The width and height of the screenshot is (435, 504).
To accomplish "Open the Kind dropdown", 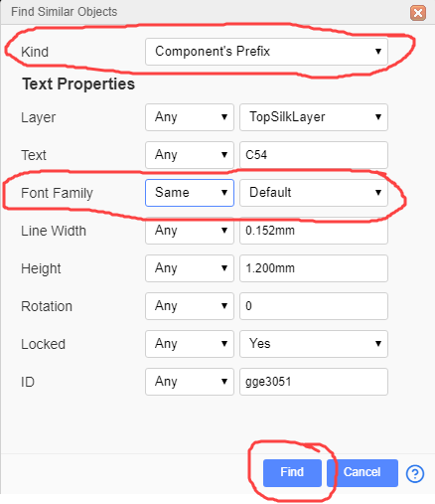I will point(266,52).
